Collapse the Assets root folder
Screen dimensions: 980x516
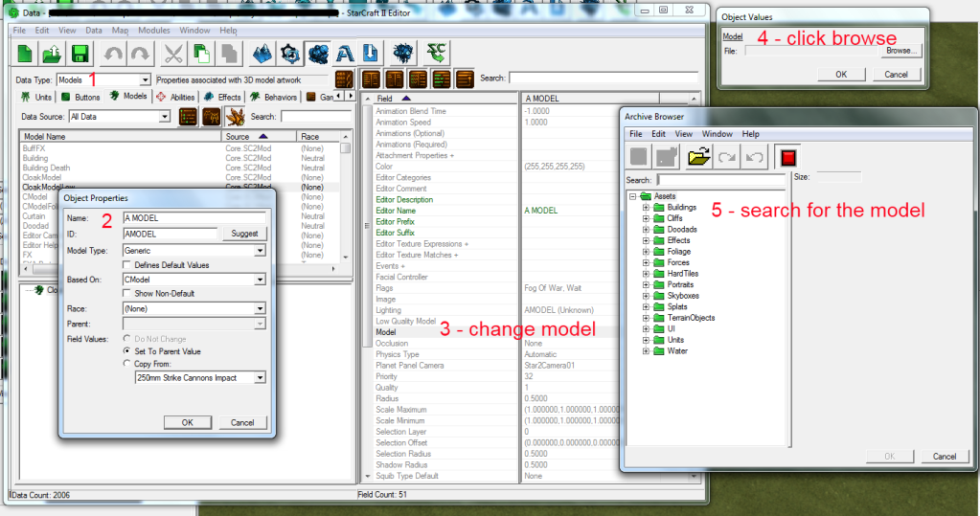point(633,196)
